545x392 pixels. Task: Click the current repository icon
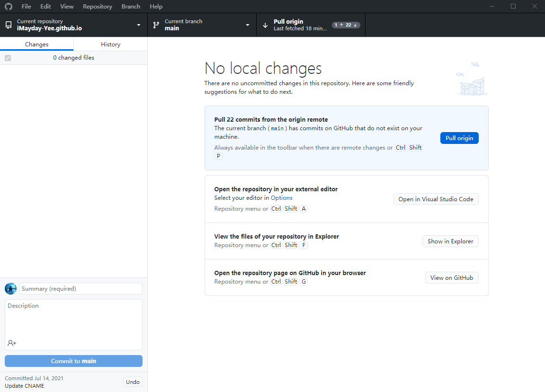tap(9, 25)
